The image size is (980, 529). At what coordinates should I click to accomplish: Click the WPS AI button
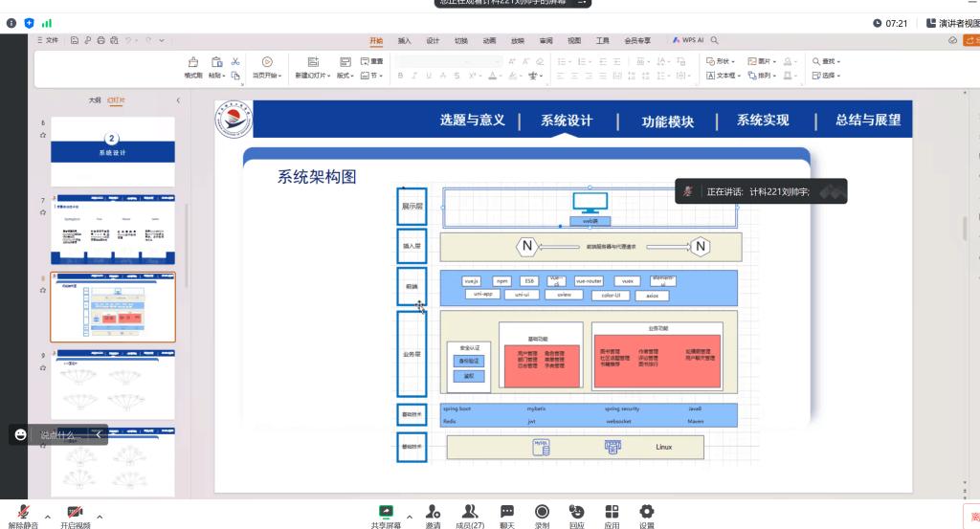coord(689,41)
